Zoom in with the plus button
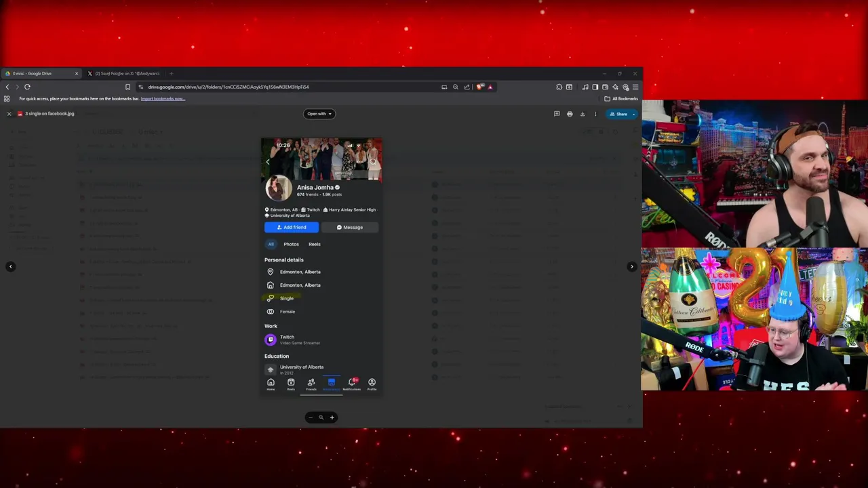Viewport: 868px width, 488px height. point(332,418)
